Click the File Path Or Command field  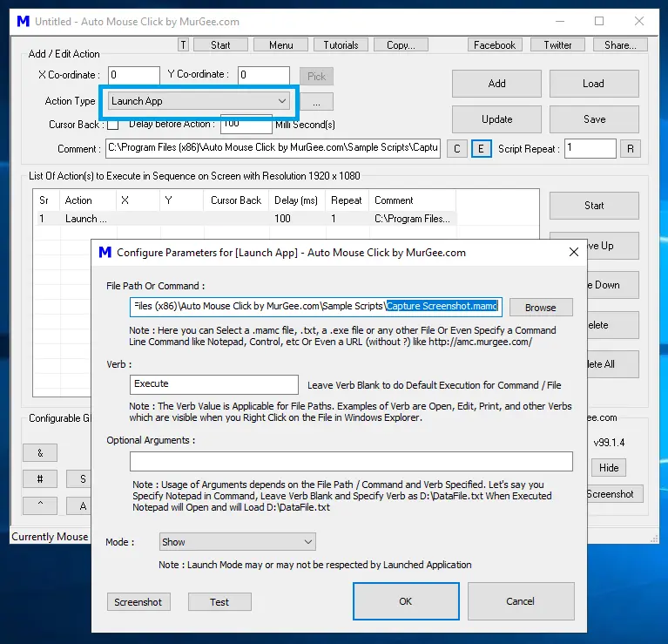(315, 307)
